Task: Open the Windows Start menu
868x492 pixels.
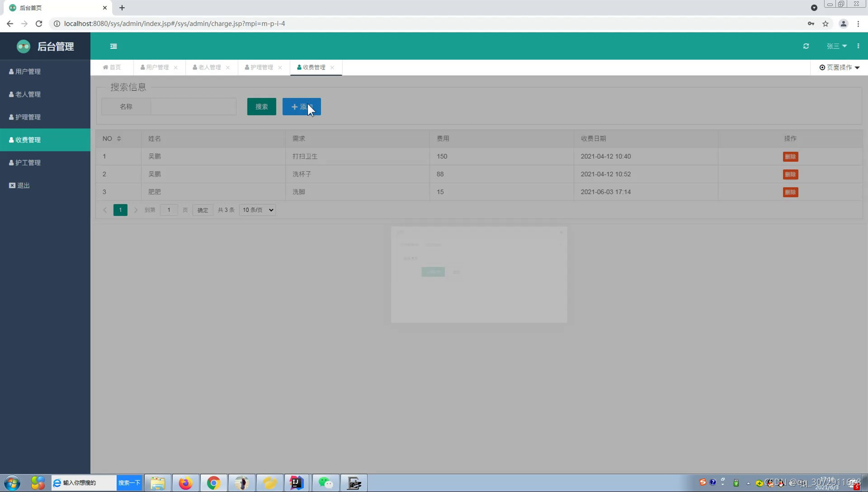Action: [x=12, y=483]
